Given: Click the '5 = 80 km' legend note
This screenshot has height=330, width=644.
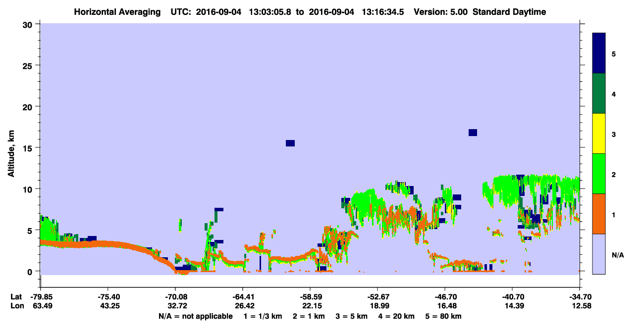Looking at the screenshot, I should 444,316.
